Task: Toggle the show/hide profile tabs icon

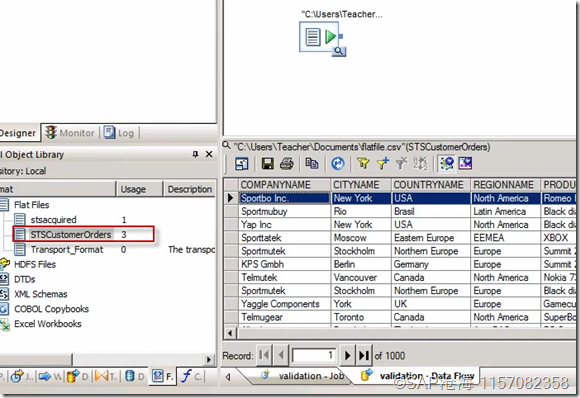Action: 465,163
